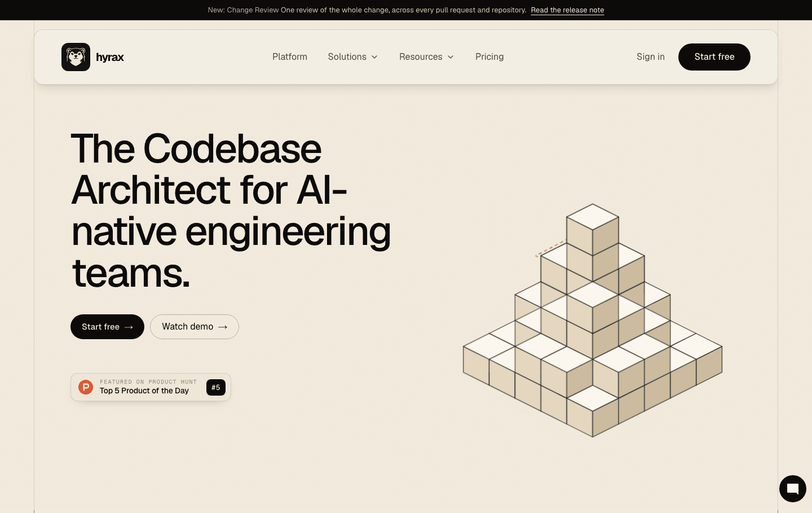Image resolution: width=812 pixels, height=513 pixels.
Task: Click the Product Hunt logo icon
Action: pos(86,387)
